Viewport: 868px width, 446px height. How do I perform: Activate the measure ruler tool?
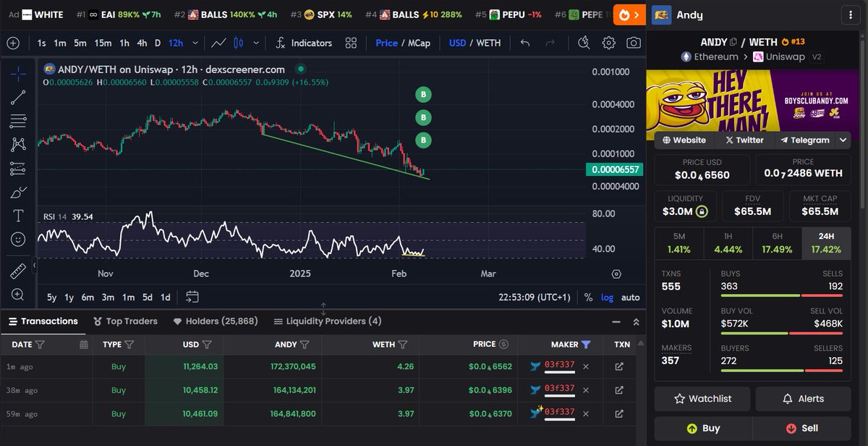(17, 270)
